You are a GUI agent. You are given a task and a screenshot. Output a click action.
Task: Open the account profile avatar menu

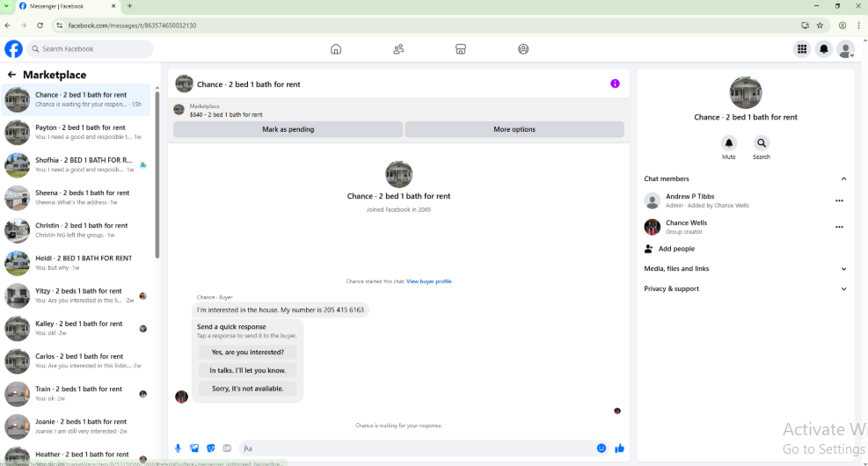tap(846, 49)
